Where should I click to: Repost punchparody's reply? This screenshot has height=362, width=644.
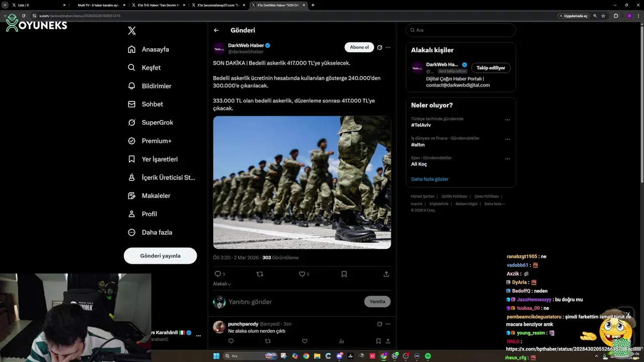[x=268, y=341]
